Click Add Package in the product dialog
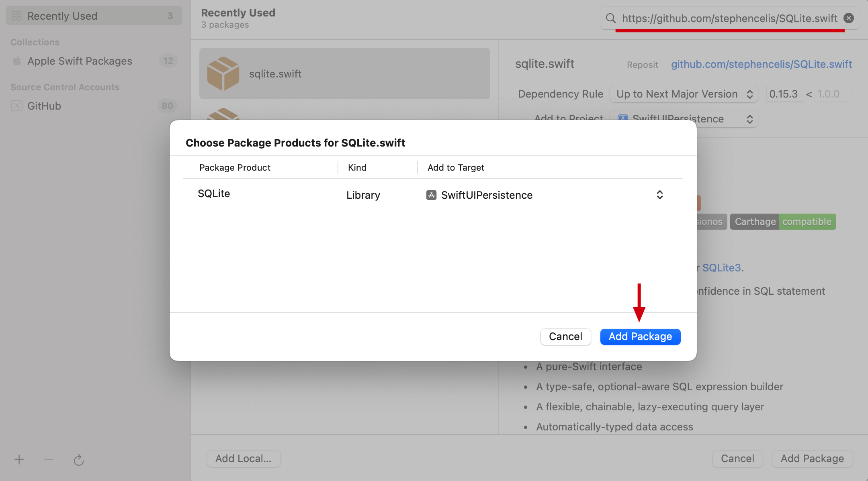 (640, 336)
